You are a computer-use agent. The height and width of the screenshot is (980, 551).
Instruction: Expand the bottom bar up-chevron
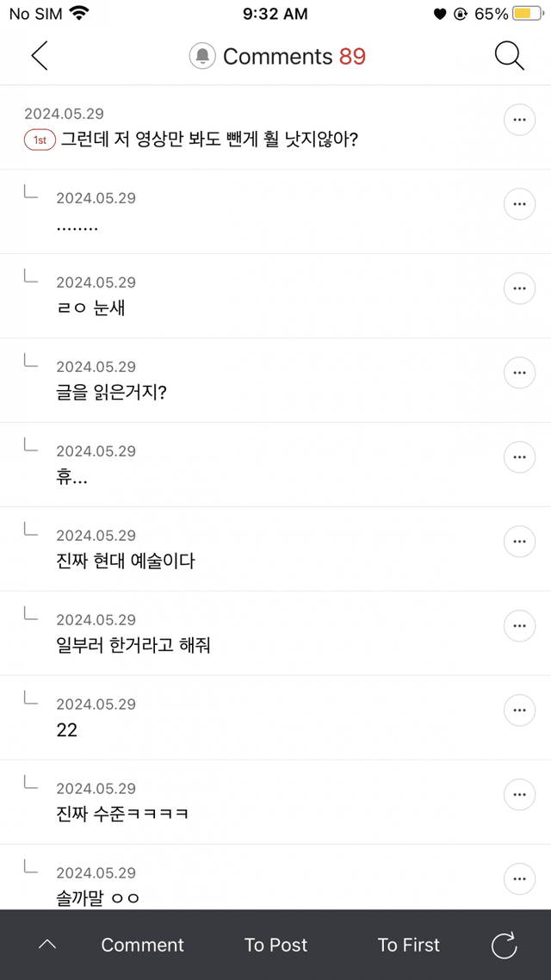47,945
